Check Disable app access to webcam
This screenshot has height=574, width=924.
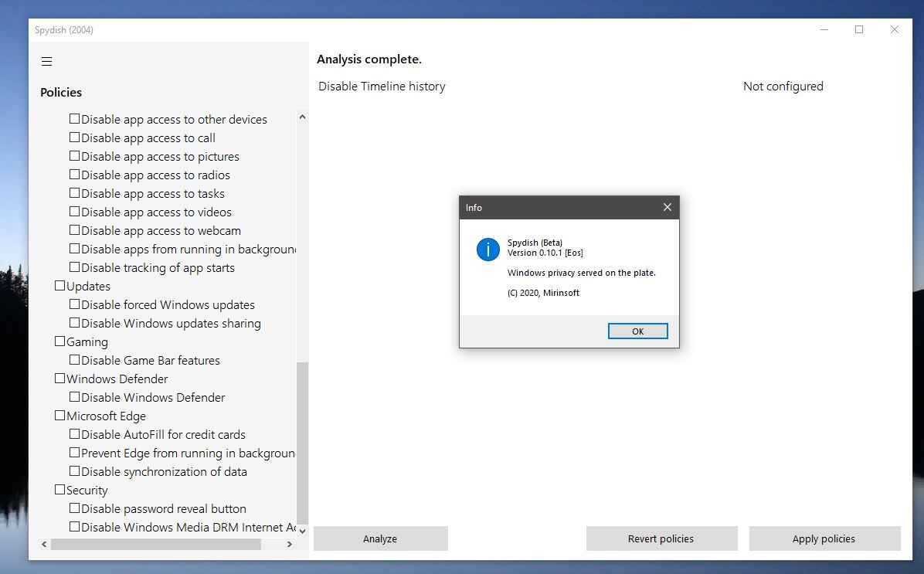pos(74,230)
